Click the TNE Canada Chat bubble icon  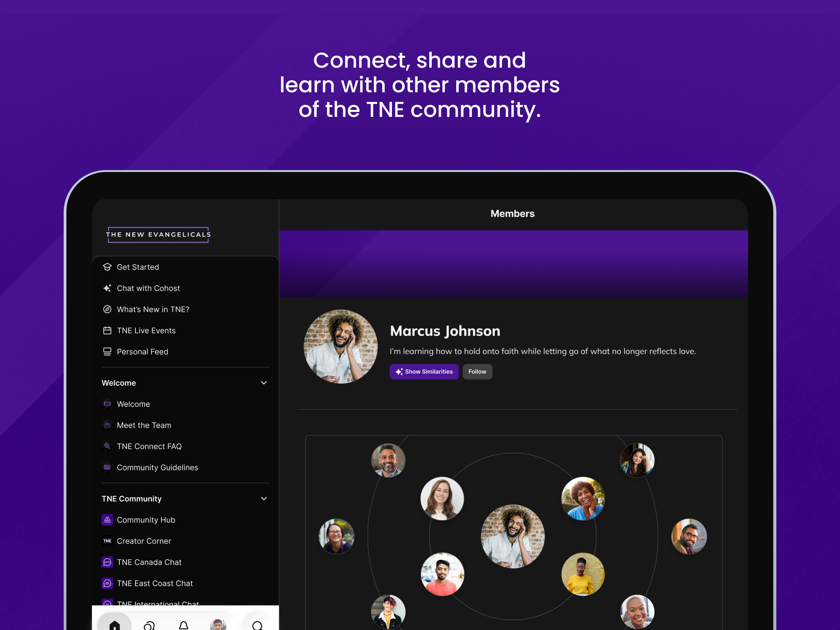coord(107,562)
